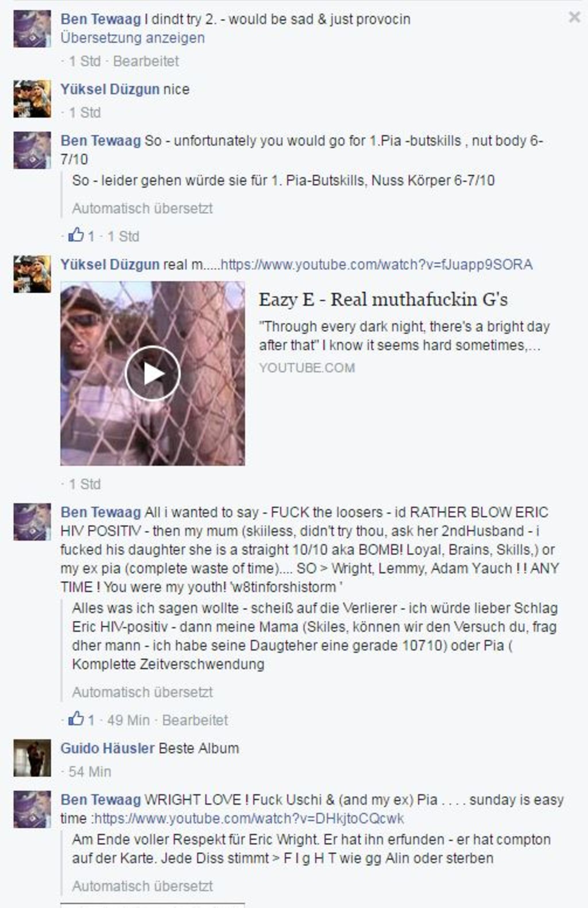Play the Eazy E video preview
Viewport: 588px width, 908px height.
152,373
